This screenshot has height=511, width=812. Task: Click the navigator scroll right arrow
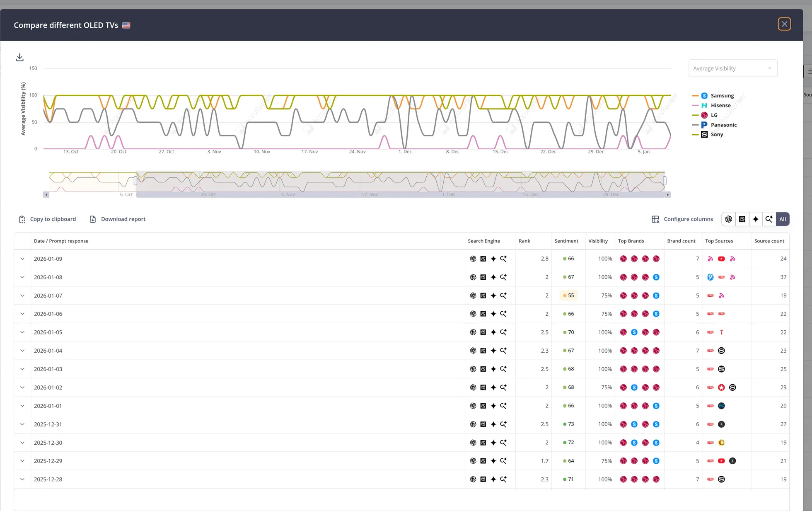pyautogui.click(x=667, y=194)
